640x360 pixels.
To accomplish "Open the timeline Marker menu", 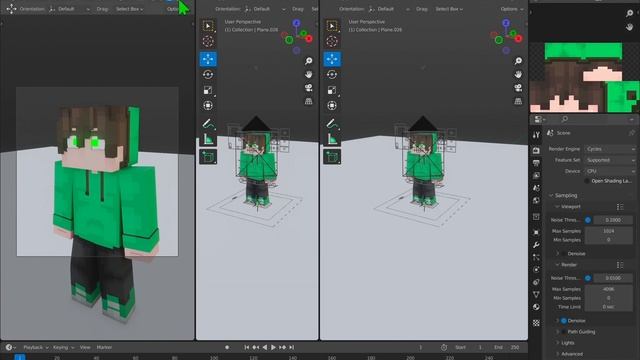I will [104, 347].
